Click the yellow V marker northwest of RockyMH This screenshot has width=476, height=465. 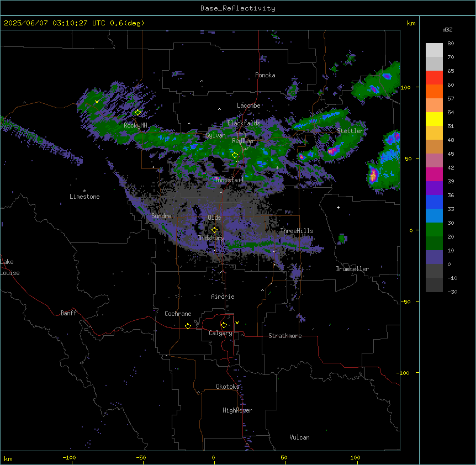pos(97,102)
